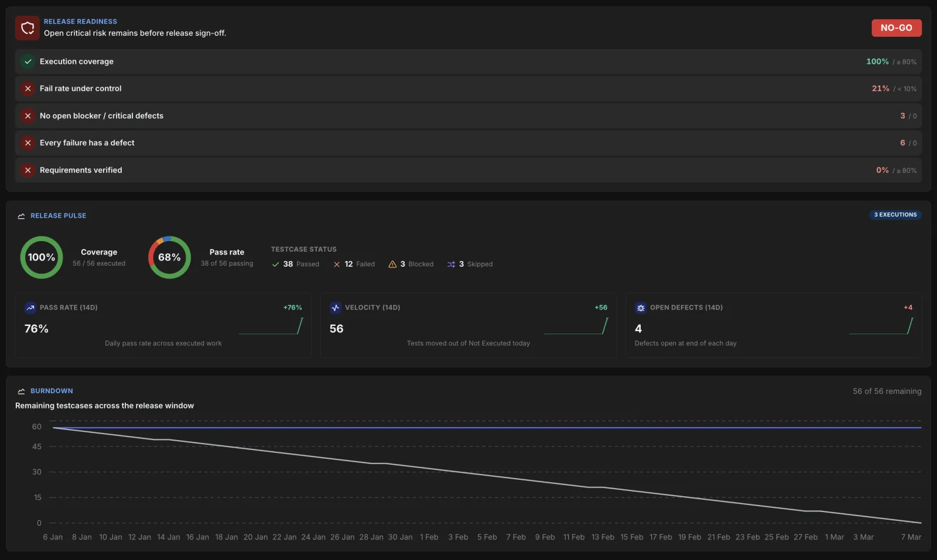Image resolution: width=937 pixels, height=560 pixels.
Task: Click the Skipped shuffle icon
Action: point(451,264)
